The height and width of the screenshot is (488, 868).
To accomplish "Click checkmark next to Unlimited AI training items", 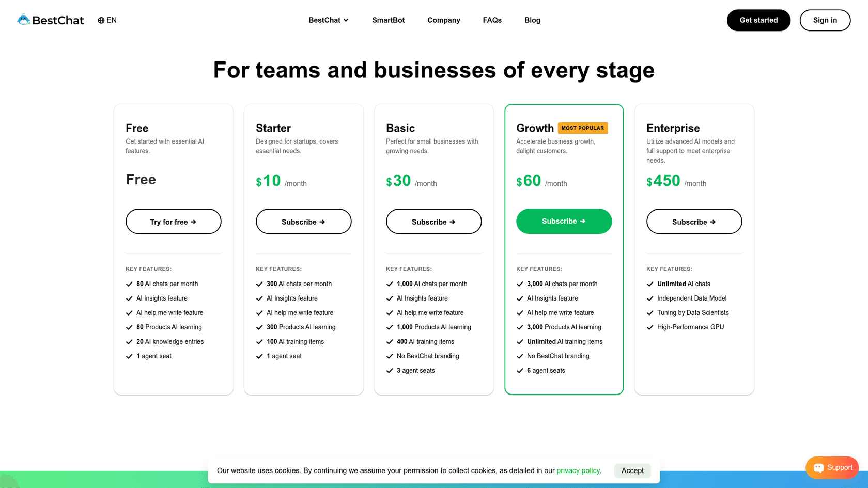I will 520,342.
